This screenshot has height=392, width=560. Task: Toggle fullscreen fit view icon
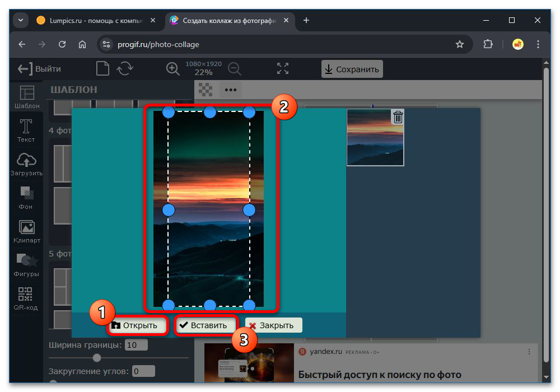(283, 69)
